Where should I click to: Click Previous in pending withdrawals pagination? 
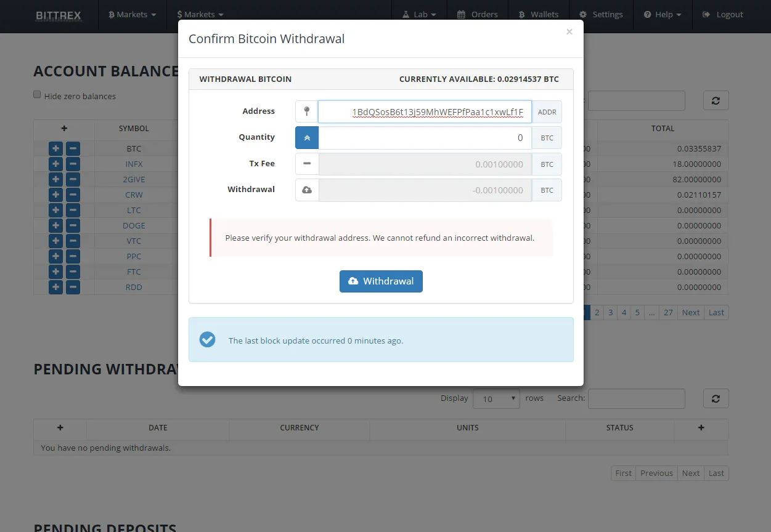656,474
